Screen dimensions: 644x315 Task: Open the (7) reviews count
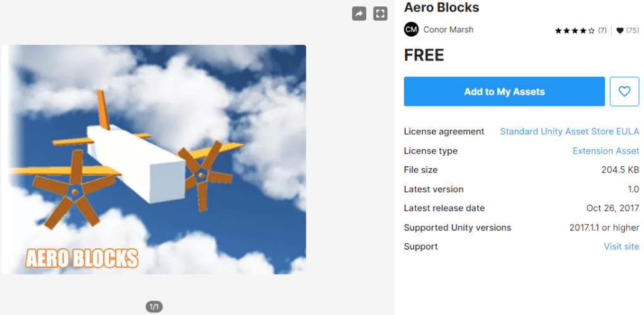click(602, 30)
